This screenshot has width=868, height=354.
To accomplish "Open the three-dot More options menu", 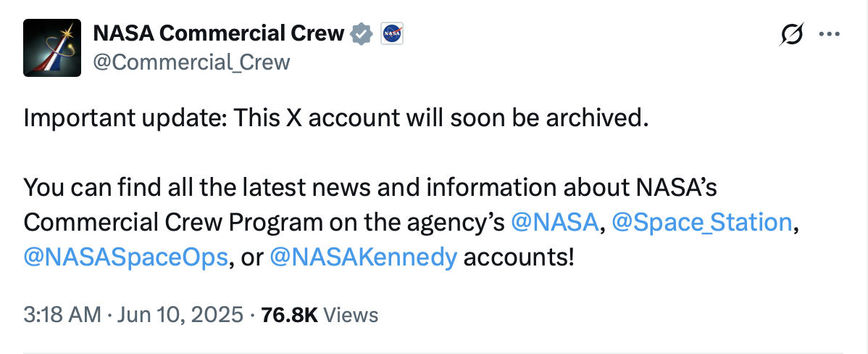I will (x=830, y=34).
